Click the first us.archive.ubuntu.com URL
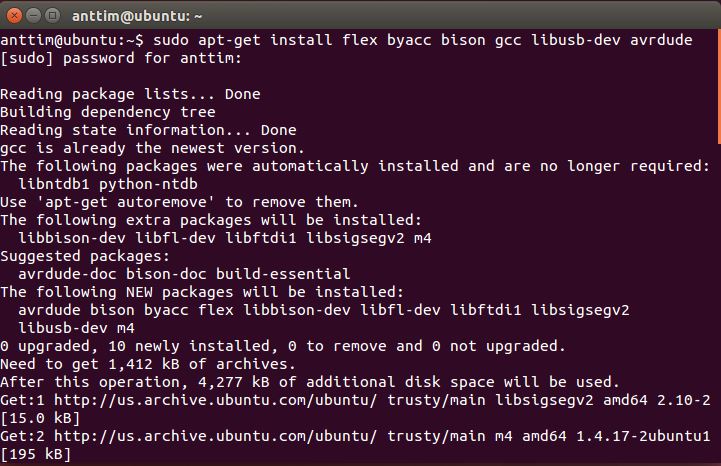The height and width of the screenshot is (466, 721). (x=215, y=400)
